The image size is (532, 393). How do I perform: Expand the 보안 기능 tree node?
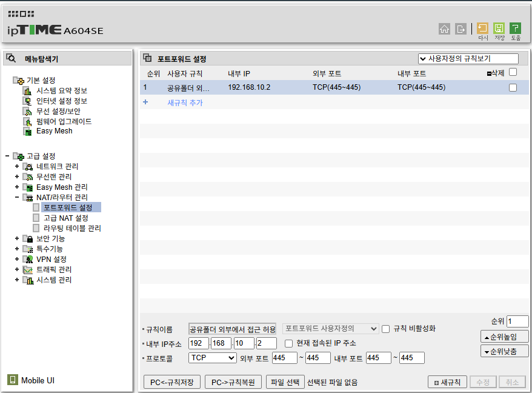16,239
